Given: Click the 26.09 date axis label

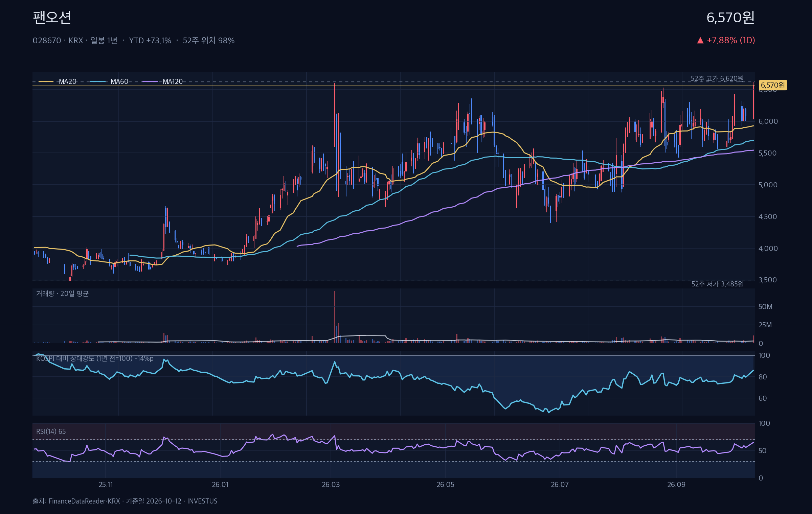Looking at the screenshot, I should pos(676,485).
